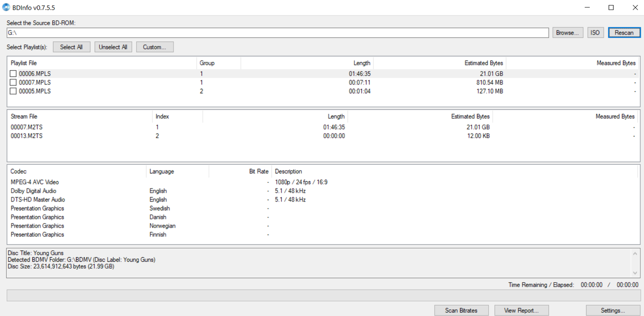Image resolution: width=644 pixels, height=316 pixels.
Task: Select the 00006.MPLS playlist row
Action: [323, 74]
